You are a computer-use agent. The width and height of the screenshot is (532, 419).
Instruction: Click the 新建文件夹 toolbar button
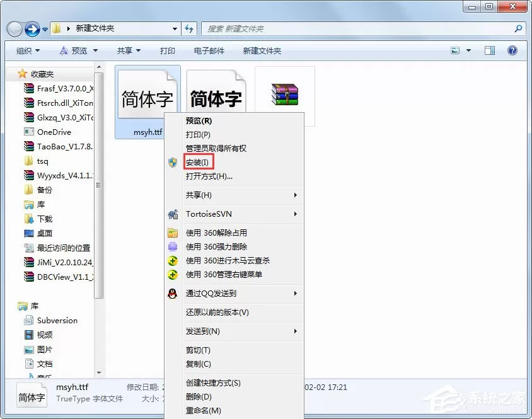click(262, 51)
